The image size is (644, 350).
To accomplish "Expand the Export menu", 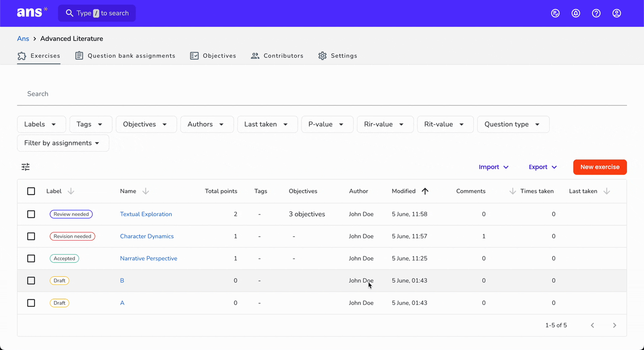I will (x=543, y=167).
